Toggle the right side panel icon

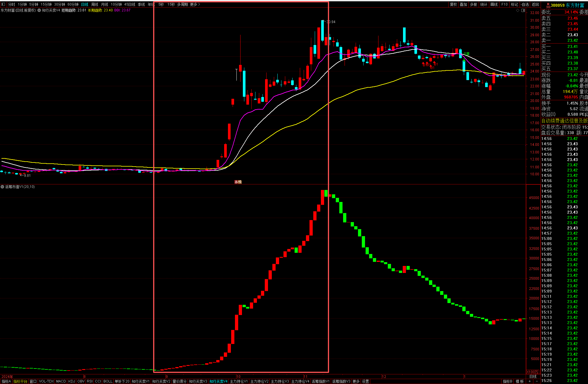(x=523, y=10)
